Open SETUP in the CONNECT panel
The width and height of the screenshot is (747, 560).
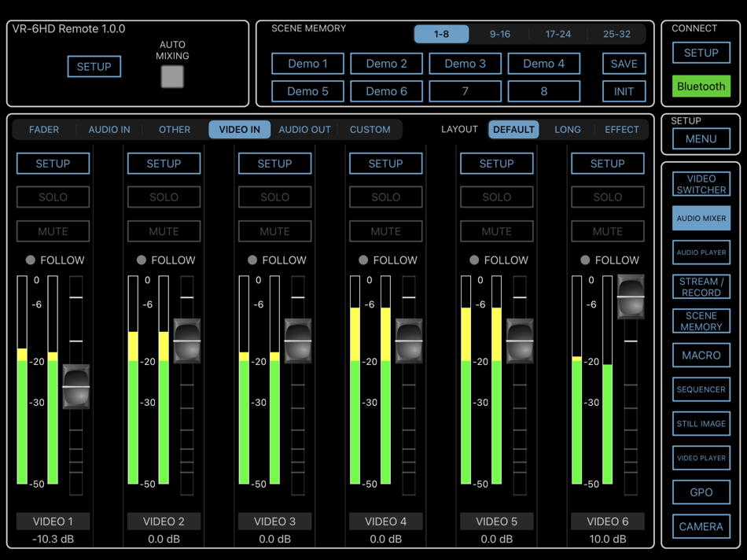(701, 53)
